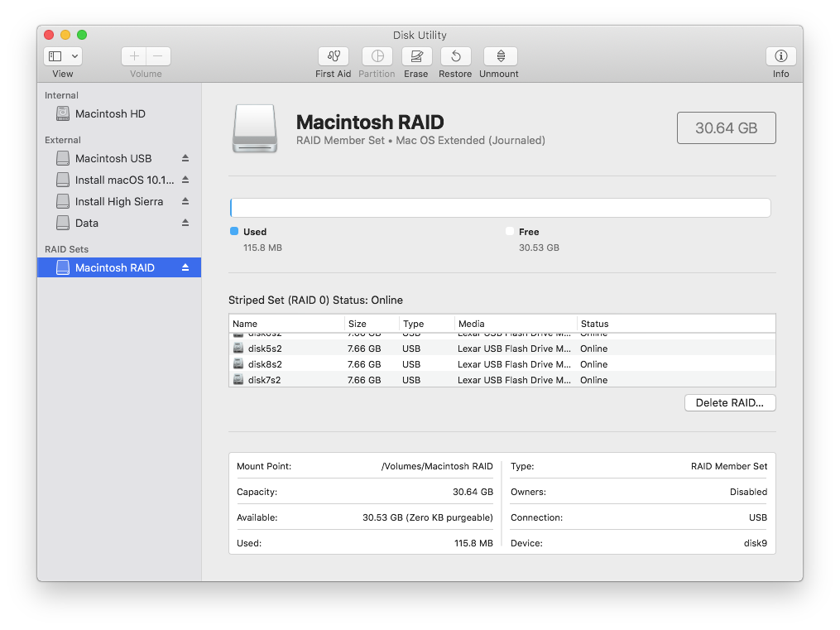Image resolution: width=840 pixels, height=630 pixels.
Task: Eject Macintosh USB
Action: click(x=185, y=158)
